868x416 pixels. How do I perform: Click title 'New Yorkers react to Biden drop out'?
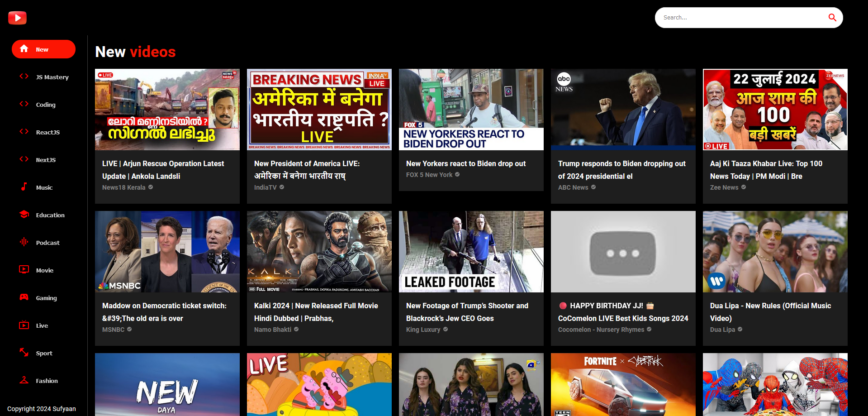(466, 163)
